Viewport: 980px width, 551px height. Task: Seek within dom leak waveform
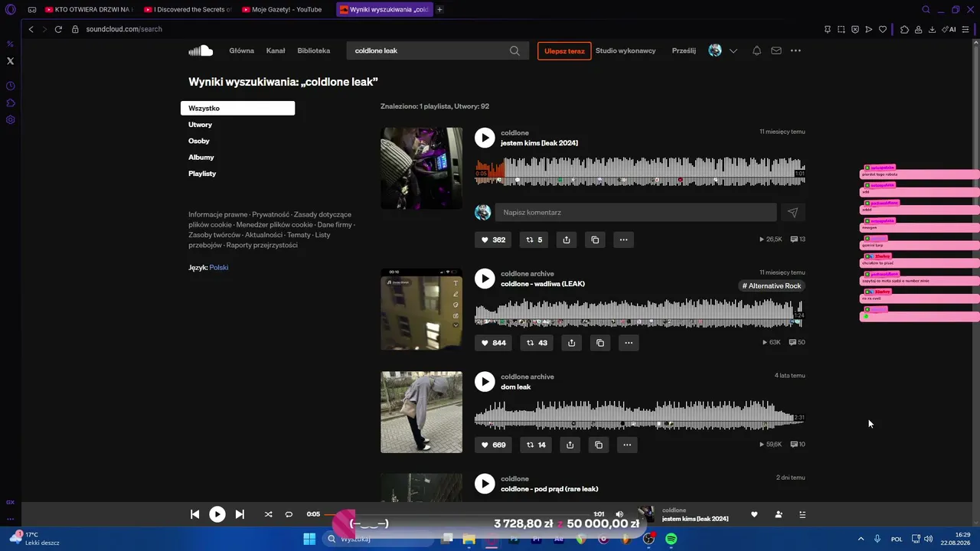tap(639, 413)
